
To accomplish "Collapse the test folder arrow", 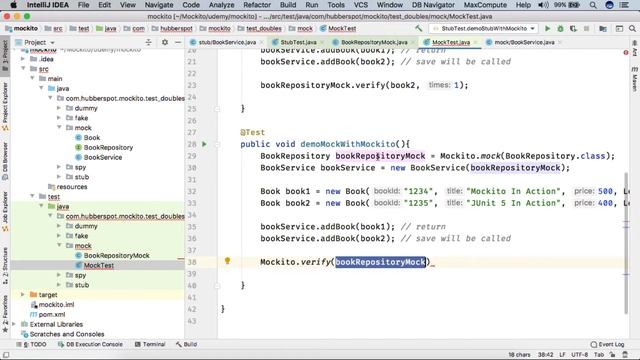I will coord(32,196).
